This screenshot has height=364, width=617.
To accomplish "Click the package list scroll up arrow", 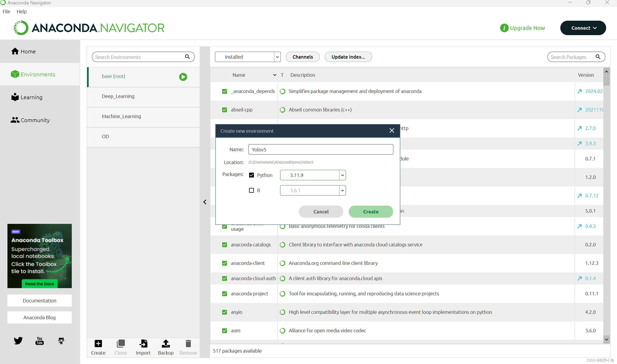I will pyautogui.click(x=606, y=72).
